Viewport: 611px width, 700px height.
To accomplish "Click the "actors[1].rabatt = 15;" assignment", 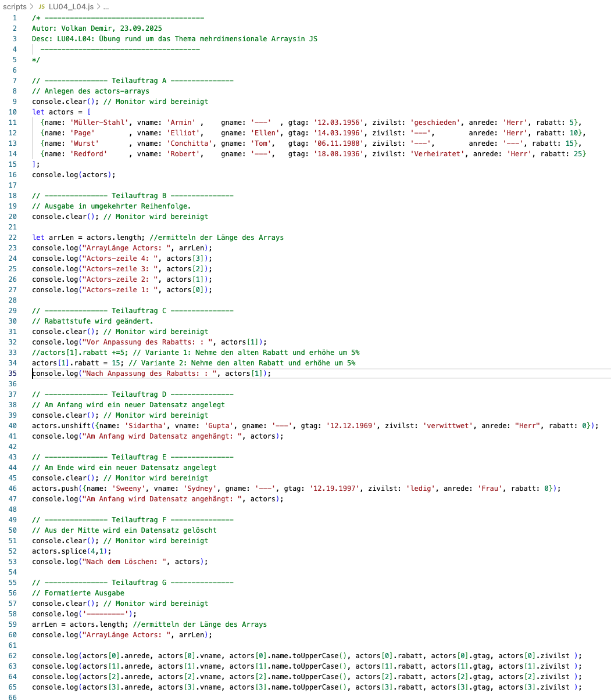I will coord(78,363).
